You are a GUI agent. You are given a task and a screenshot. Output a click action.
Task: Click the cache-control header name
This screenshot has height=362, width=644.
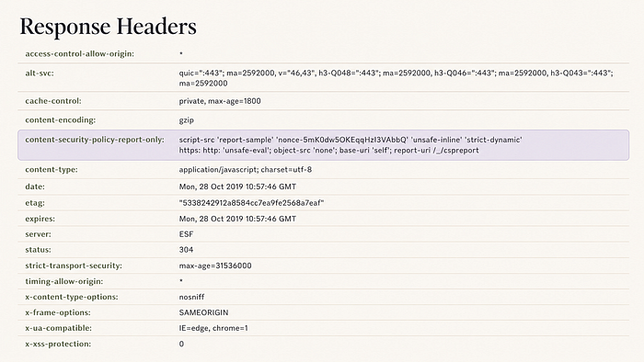tap(53, 101)
